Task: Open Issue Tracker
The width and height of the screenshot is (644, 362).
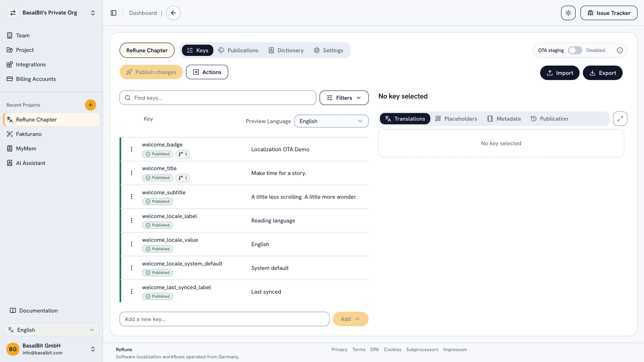Action: (x=609, y=13)
